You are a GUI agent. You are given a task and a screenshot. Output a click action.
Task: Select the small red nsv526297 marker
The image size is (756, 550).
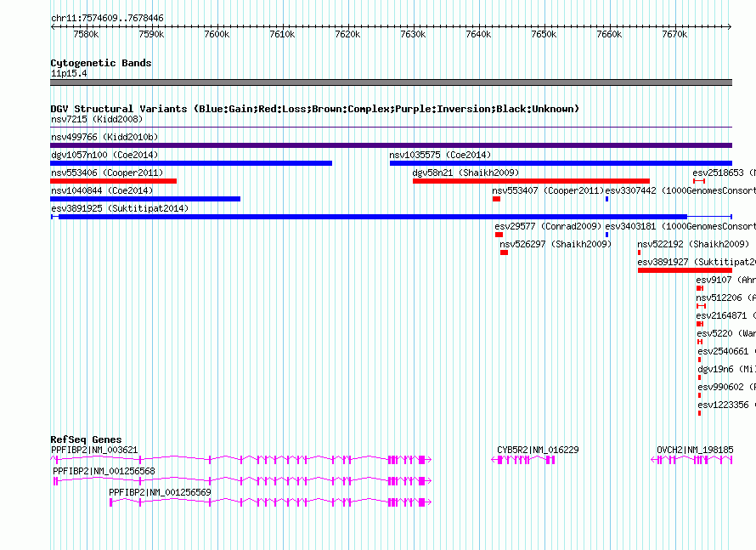[x=504, y=252]
